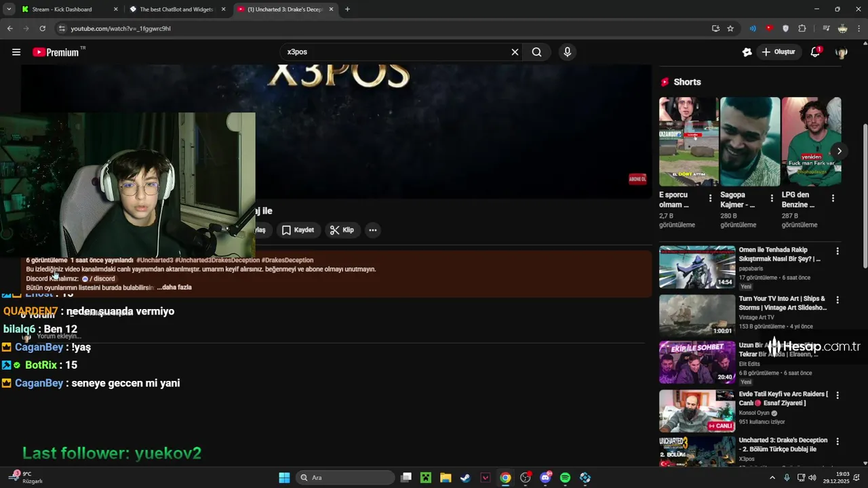Viewport: 868px width, 488px height.
Task: Open the discord link in the description
Action: [x=98, y=279]
